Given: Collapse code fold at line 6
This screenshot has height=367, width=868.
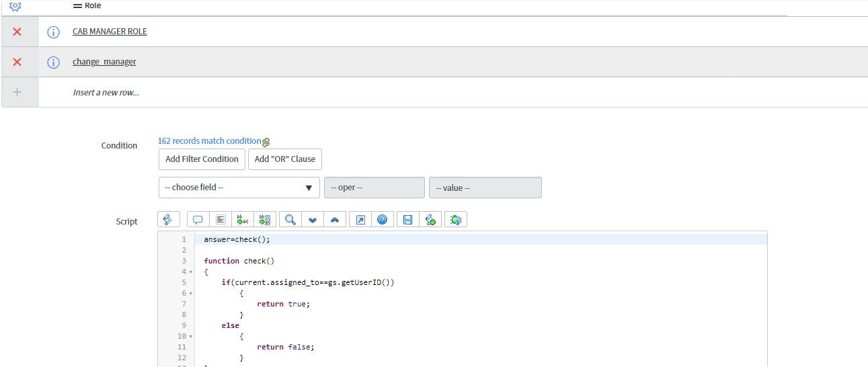Looking at the screenshot, I should coord(190,294).
